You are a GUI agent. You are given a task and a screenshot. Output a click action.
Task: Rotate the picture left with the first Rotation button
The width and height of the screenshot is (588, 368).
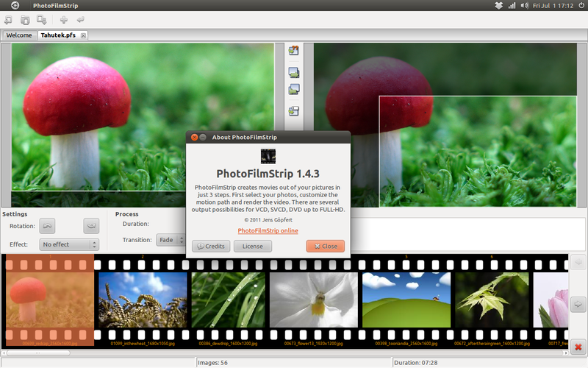47,226
